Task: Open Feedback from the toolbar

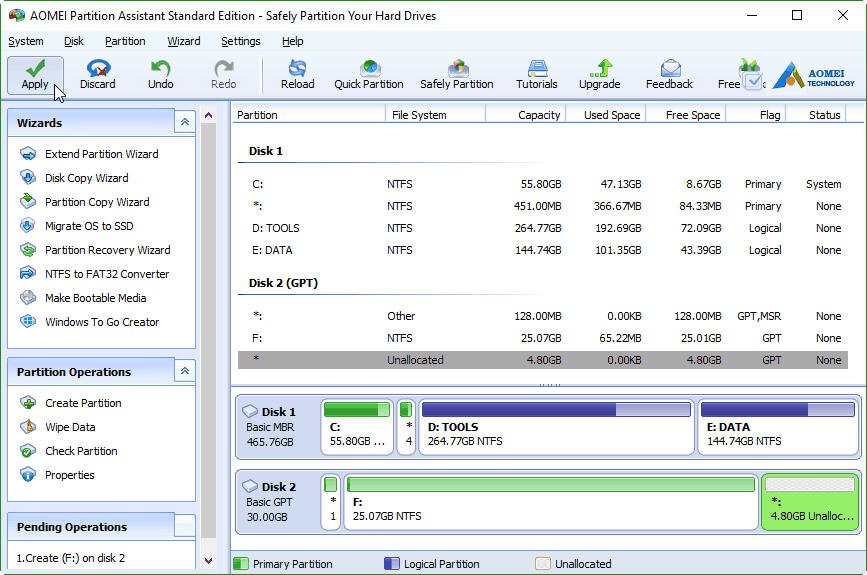Action: [669, 75]
